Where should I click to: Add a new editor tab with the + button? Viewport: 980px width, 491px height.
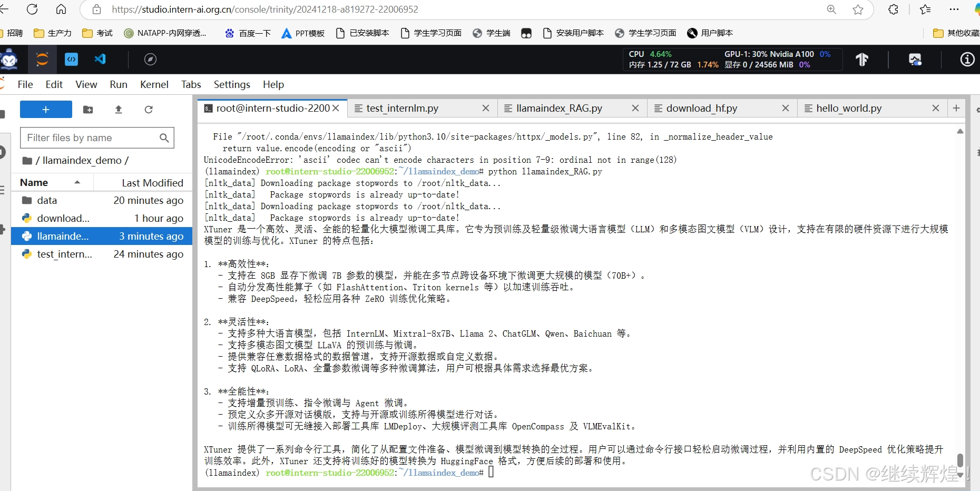pyautogui.click(x=956, y=108)
